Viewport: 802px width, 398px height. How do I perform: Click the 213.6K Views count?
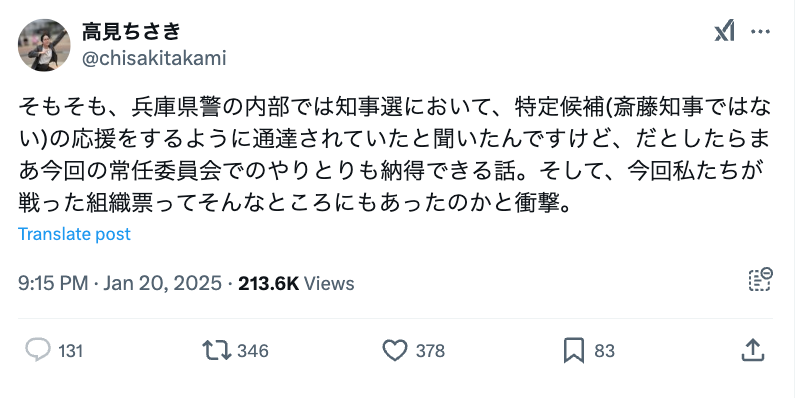tap(296, 283)
